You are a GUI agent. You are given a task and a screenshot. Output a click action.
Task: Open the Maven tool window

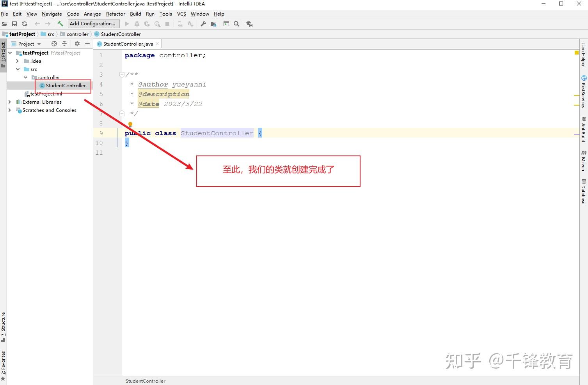click(583, 161)
